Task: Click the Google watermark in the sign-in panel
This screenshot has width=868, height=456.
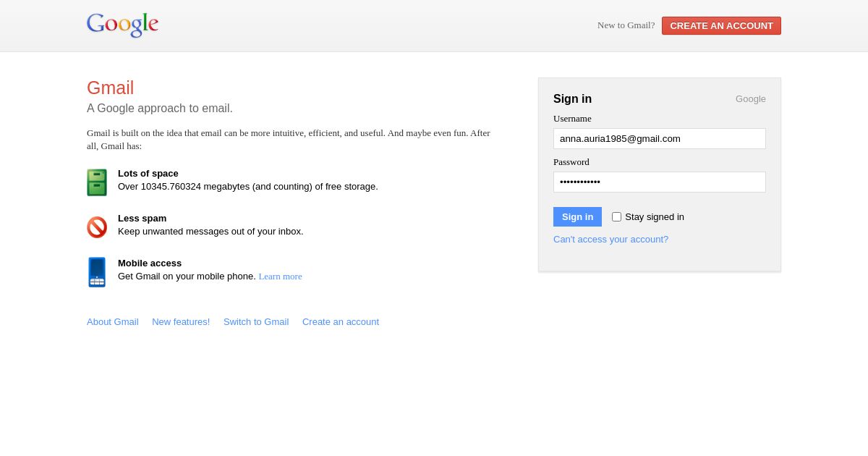Action: [x=750, y=99]
